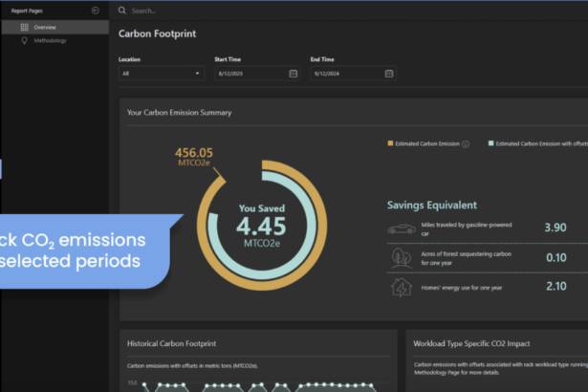588x392 pixels.
Task: Click the Homes' energy use for one year label
Action: 461,288
